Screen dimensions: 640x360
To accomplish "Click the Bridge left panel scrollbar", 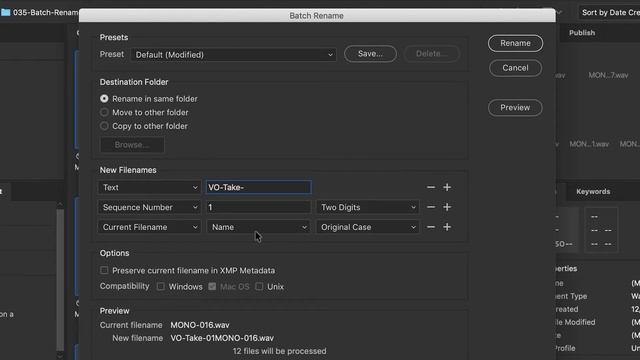I will pos(60,280).
